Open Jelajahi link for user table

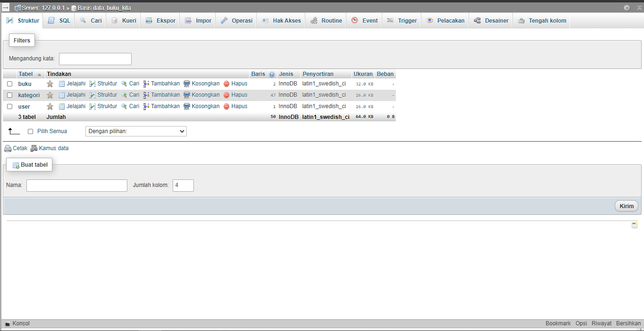tap(72, 106)
